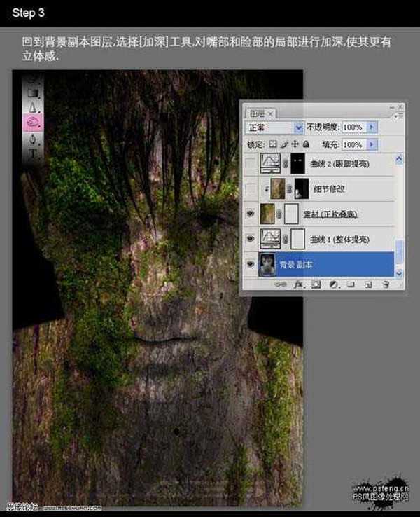Show the hidden 细节修改 layer
Image resolution: width=420 pixels, height=517 pixels.
coord(251,188)
